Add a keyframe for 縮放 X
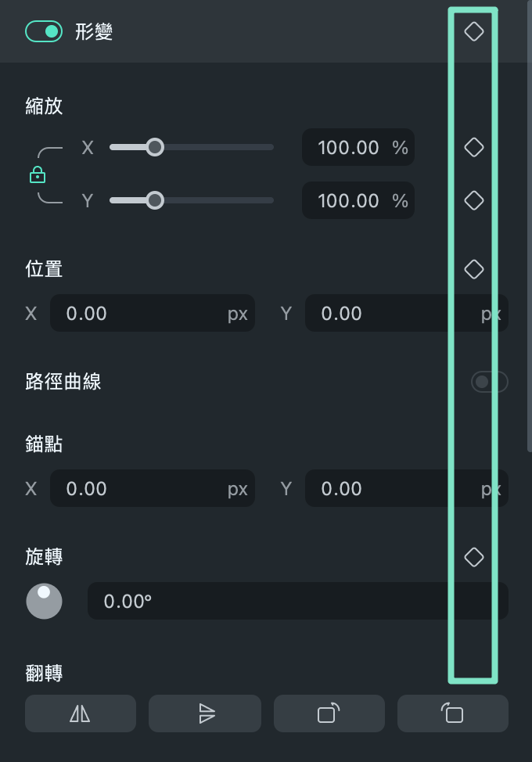Screen dimensions: 532x762 click(x=473, y=147)
